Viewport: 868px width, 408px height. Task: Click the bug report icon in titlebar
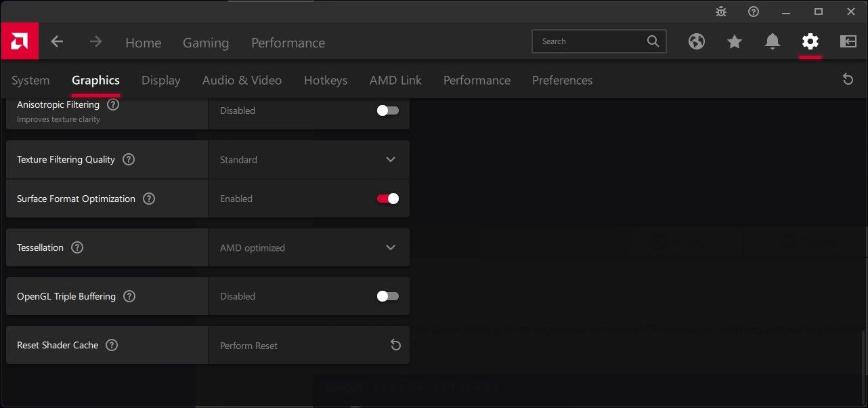click(x=721, y=11)
